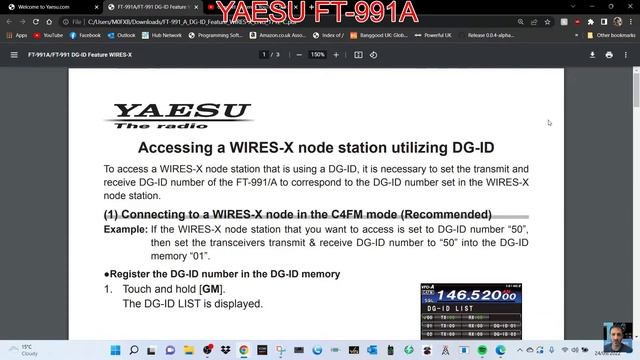Viewport: 640px width, 360px height.
Task: Open the Programming Soft... bookmark
Action: (x=216, y=36)
